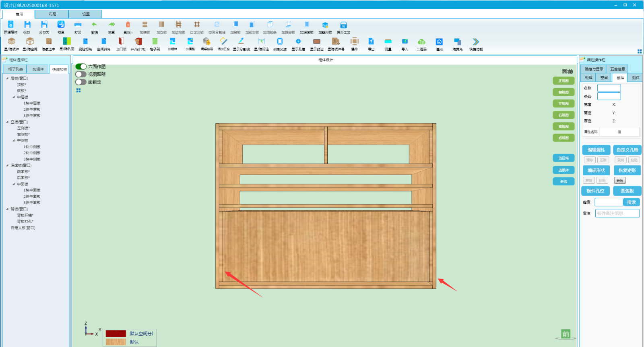
Task: Click the dark red 默认空间分割 swatch
Action: click(x=116, y=334)
